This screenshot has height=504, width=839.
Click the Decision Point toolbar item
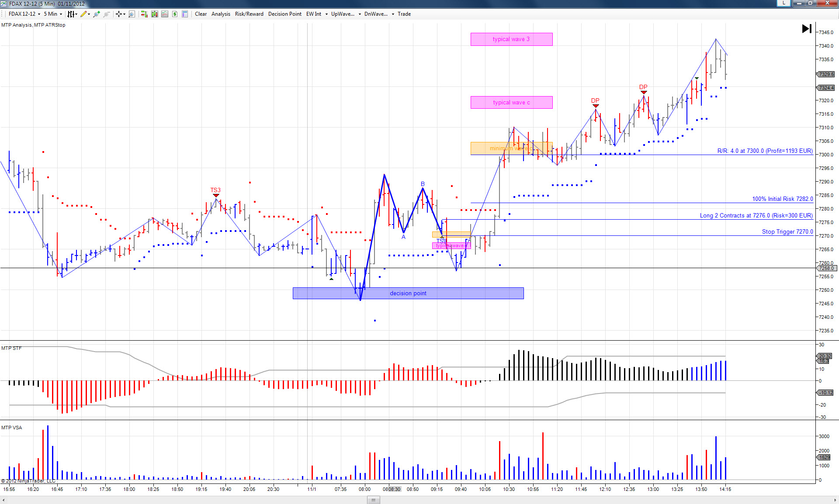(285, 14)
